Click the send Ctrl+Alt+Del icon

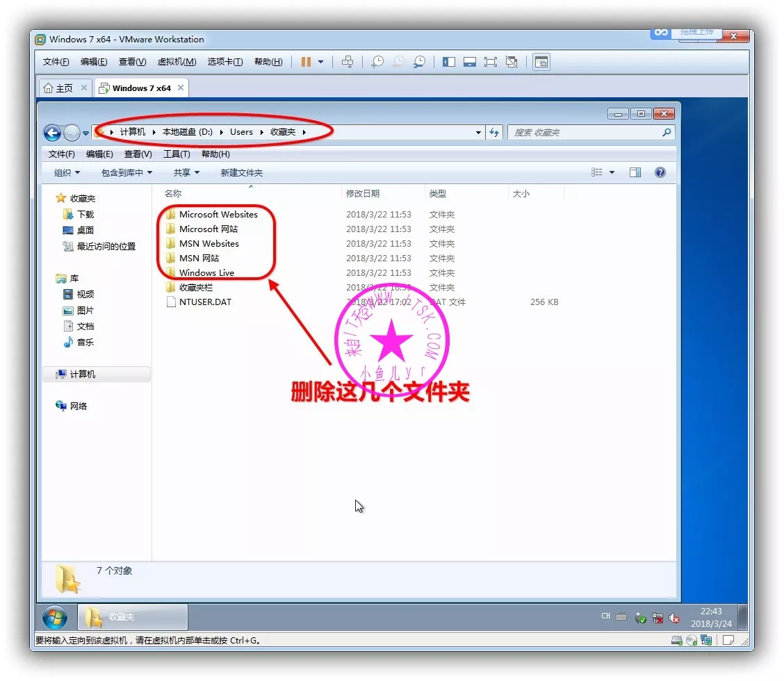(x=348, y=62)
